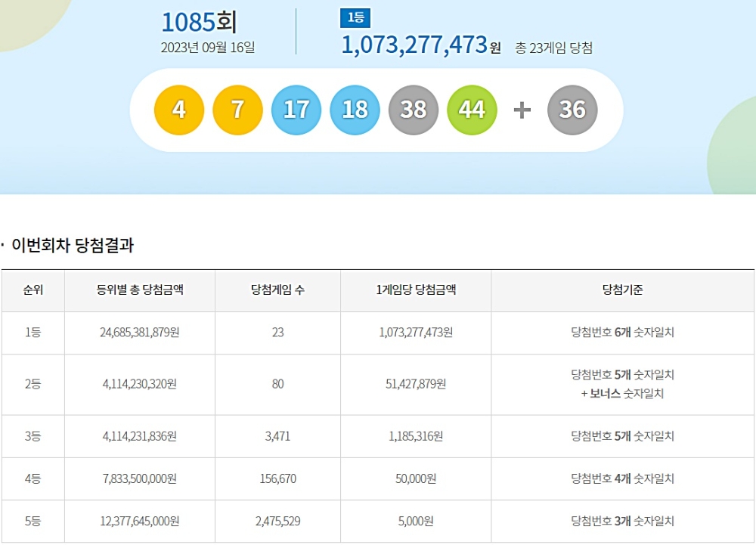Click the text 총 23게임 당첨
756x545 pixels.
[553, 48]
